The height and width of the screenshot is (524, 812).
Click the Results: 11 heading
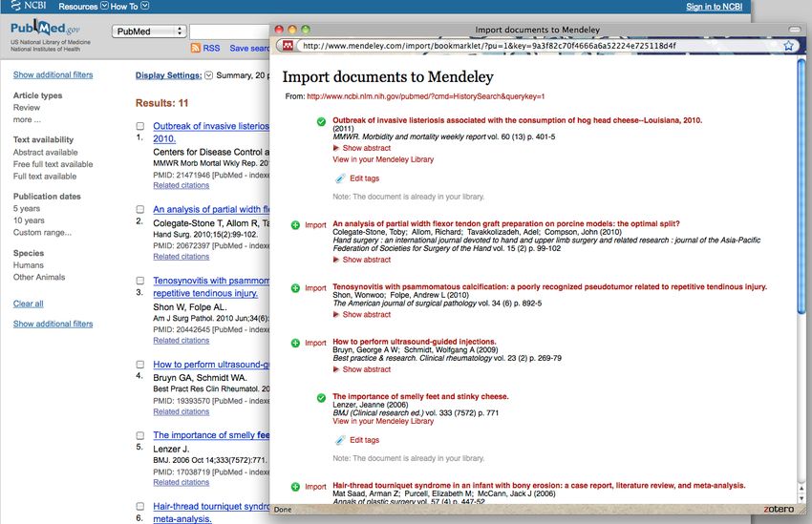coord(161,103)
